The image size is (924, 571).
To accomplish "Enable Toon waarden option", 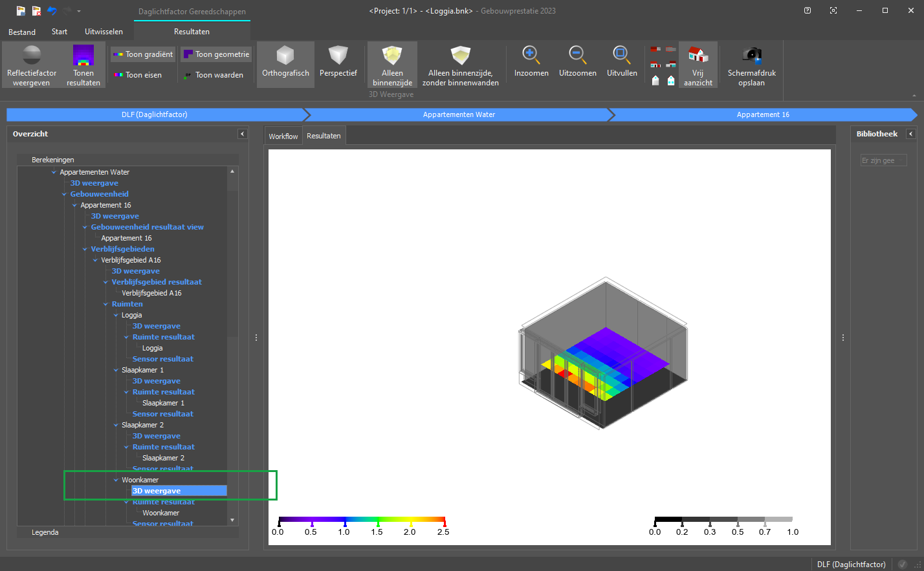I will tap(214, 75).
